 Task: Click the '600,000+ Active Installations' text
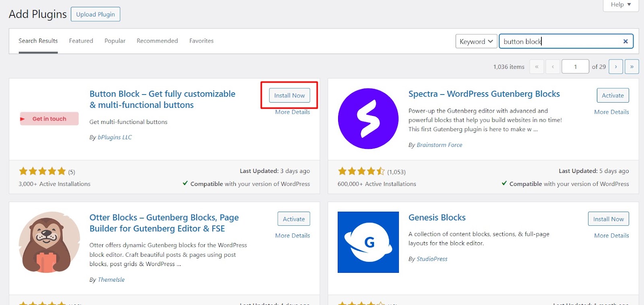(x=377, y=184)
